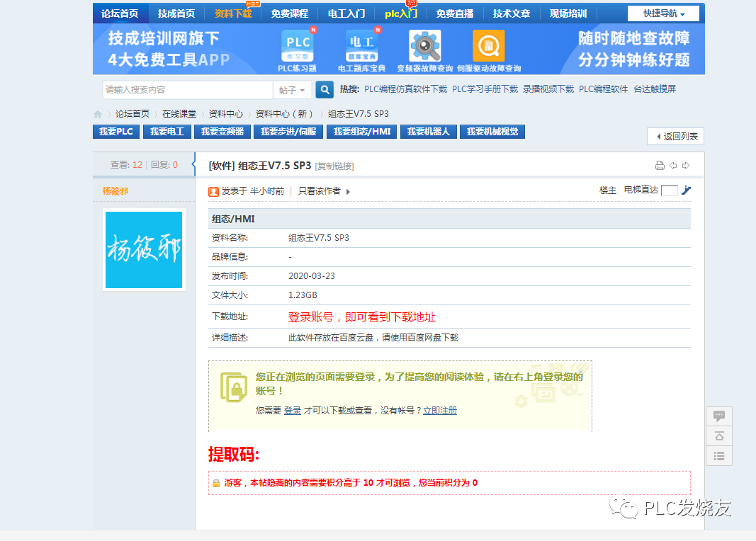
Task: Click the search magnifier icon
Action: (x=324, y=89)
